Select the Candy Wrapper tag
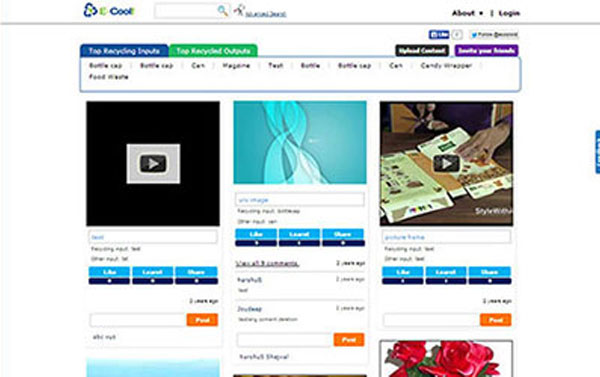600x377 pixels. tap(446, 66)
